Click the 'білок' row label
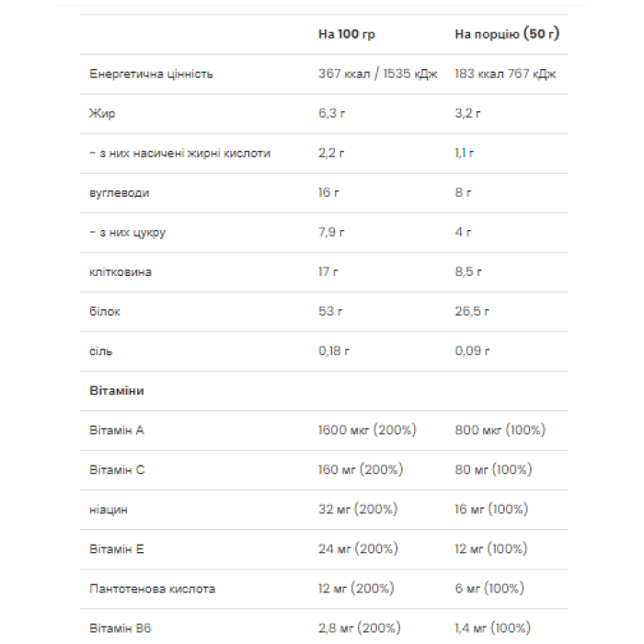The image size is (644, 644). click(x=105, y=311)
